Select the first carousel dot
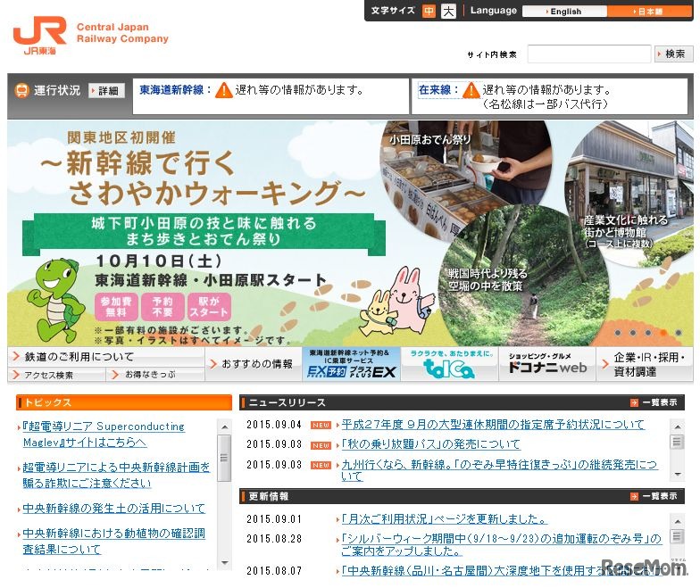This screenshot has width=700, height=588. 618,333
